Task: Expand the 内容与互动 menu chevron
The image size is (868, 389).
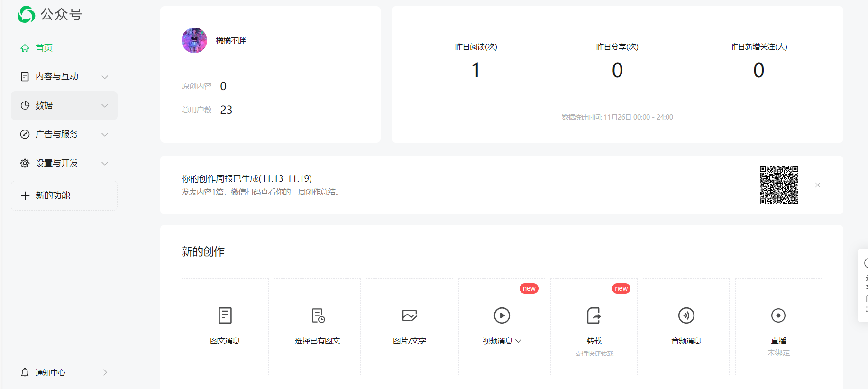Action: 105,77
